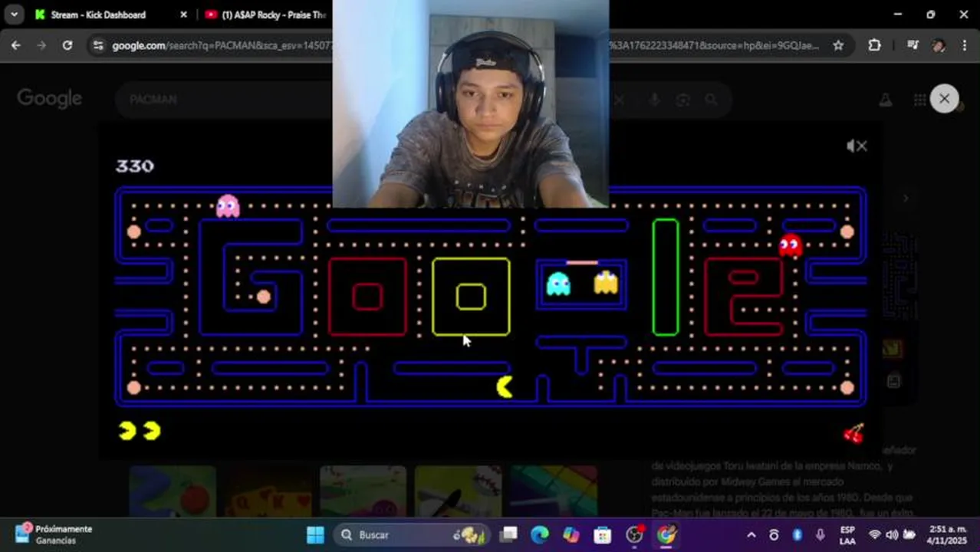This screenshot has width=980, height=552.
Task: Click the cyan ghost Inky
Action: [558, 284]
